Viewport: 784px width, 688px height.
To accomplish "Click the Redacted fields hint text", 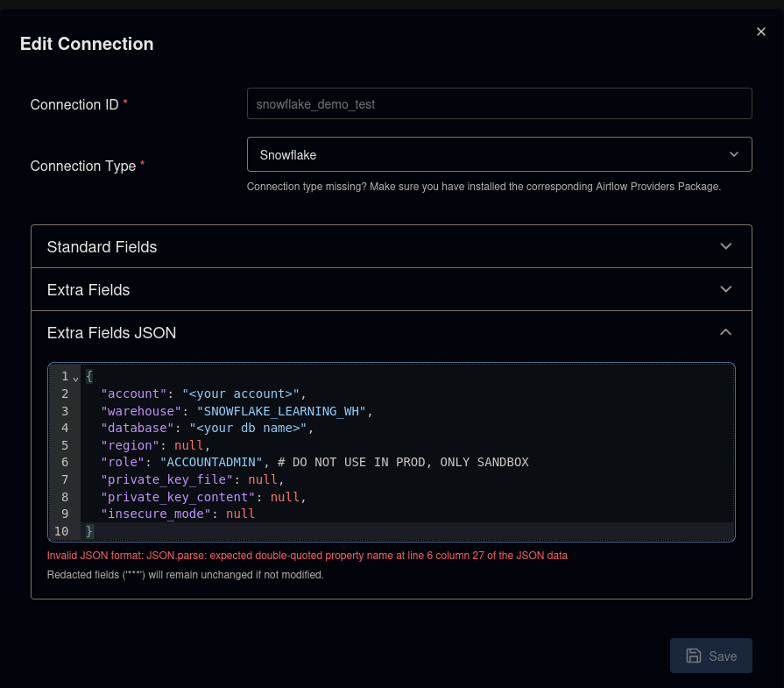I will pyautogui.click(x=185, y=575).
